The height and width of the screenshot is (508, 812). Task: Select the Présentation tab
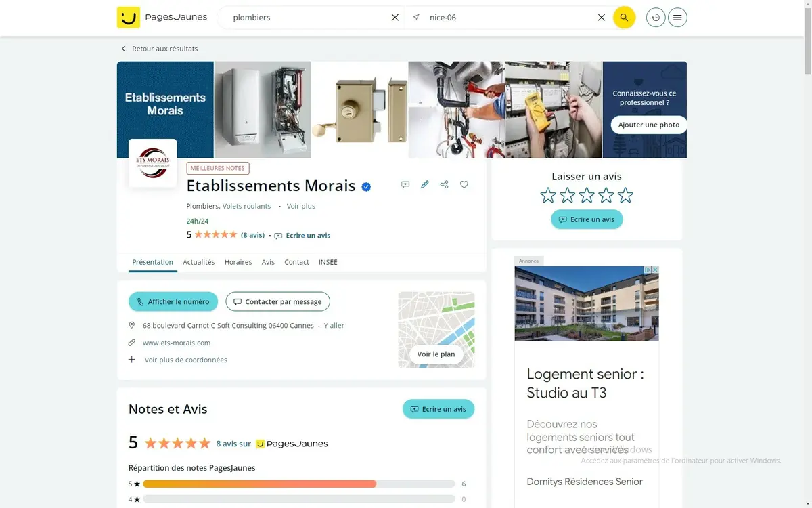point(153,262)
